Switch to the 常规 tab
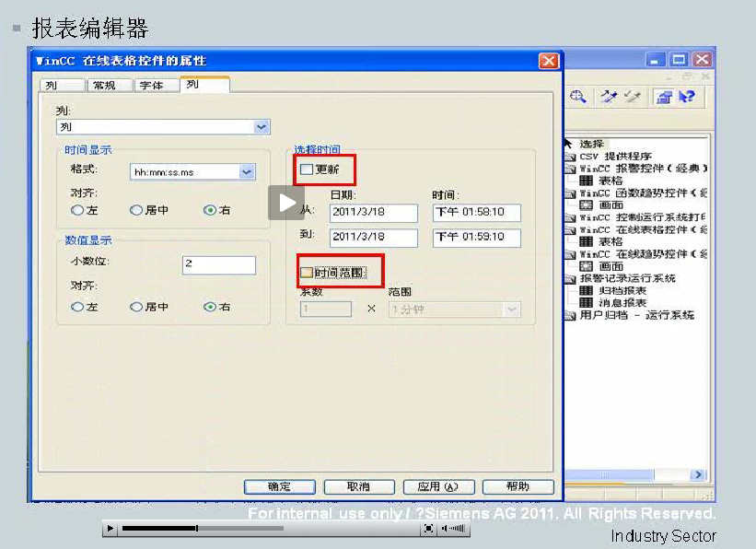The height and width of the screenshot is (549, 756). 109,86
